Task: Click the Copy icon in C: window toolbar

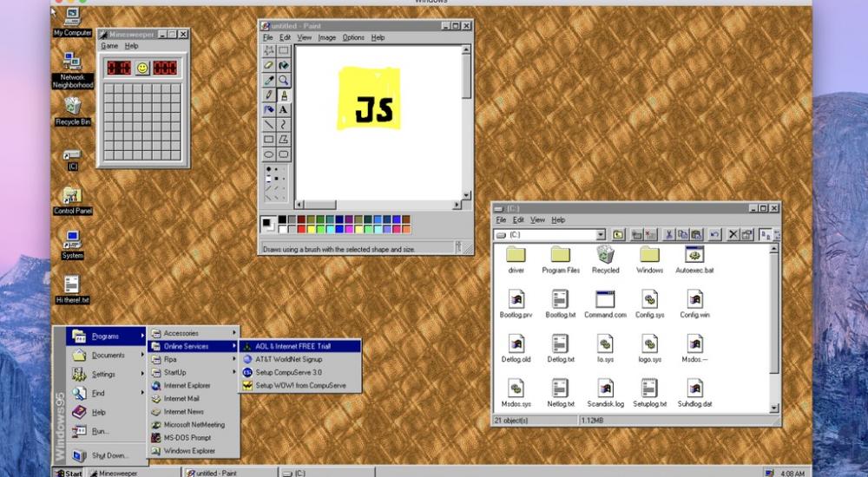Action: click(682, 235)
